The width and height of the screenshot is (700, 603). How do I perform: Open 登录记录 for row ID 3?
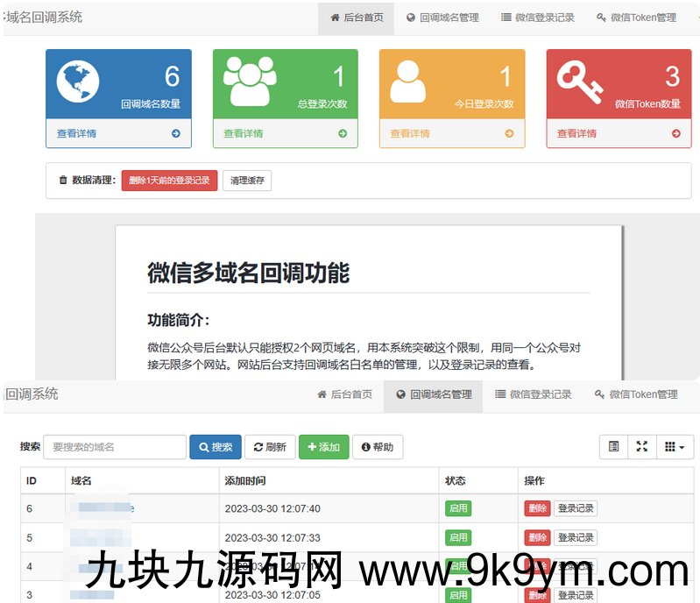(576, 595)
